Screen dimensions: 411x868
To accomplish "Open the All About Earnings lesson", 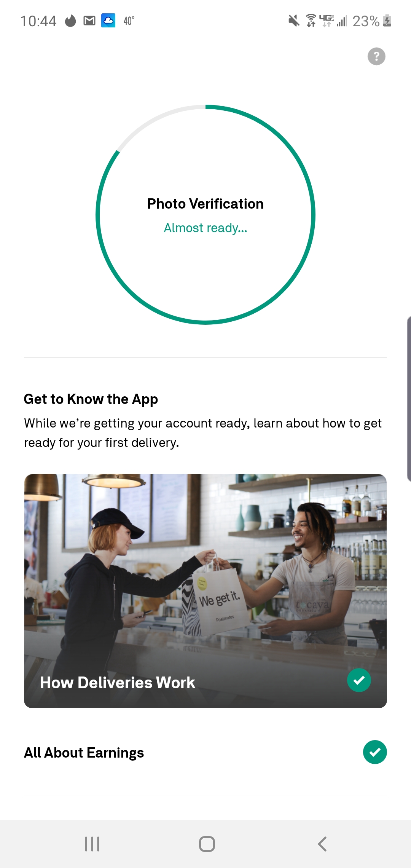I will point(205,753).
